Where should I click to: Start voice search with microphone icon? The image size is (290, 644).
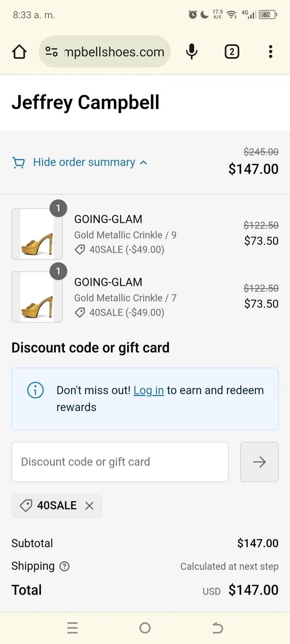192,52
